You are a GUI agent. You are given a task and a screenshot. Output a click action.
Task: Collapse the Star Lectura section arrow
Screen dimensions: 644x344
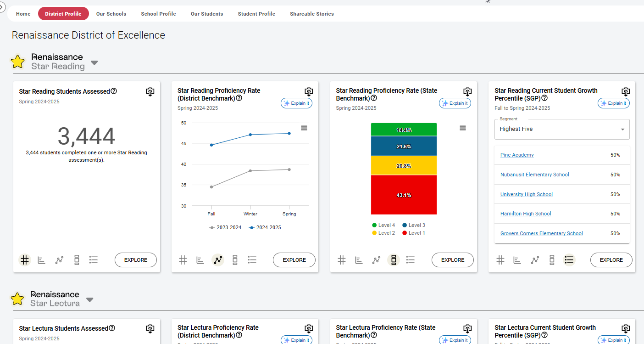tap(90, 300)
